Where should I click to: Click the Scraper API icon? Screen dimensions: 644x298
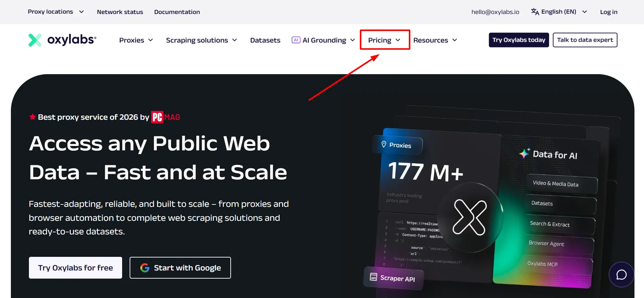(x=374, y=277)
